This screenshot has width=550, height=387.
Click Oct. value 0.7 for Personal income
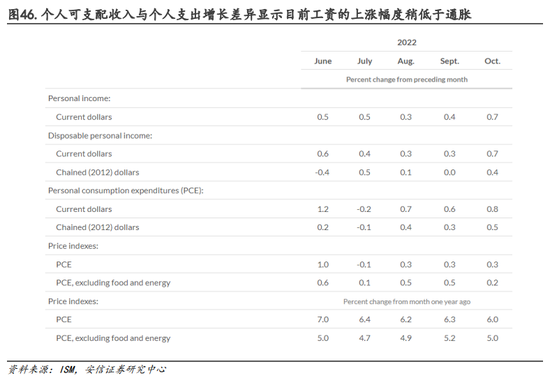(x=492, y=117)
